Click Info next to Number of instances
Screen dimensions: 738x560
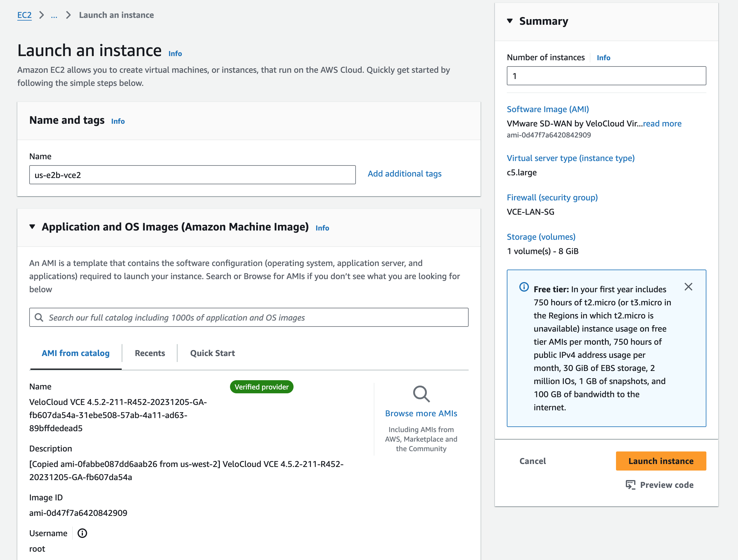click(x=603, y=58)
